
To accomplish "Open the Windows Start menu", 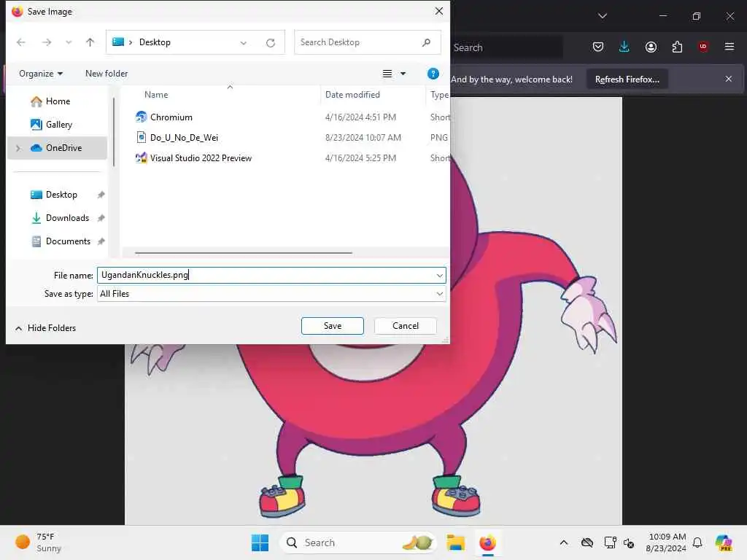I will (x=260, y=542).
